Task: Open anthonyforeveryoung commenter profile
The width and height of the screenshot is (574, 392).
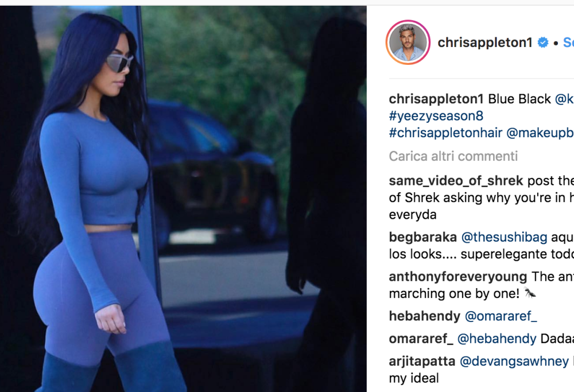Action: (458, 277)
